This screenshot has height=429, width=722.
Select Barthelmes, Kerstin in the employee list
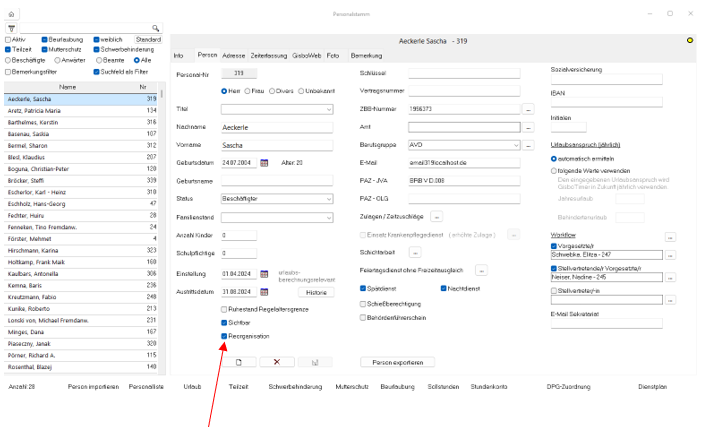click(x=38, y=122)
